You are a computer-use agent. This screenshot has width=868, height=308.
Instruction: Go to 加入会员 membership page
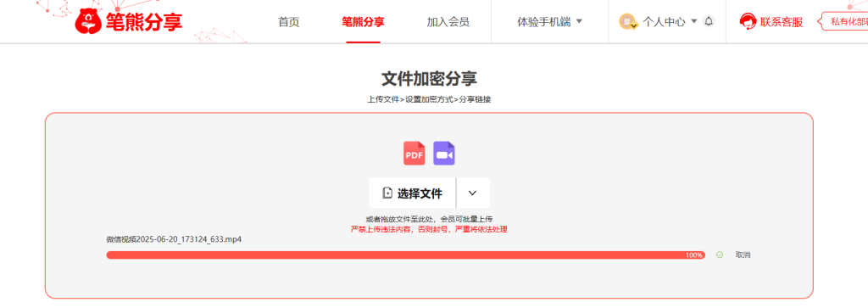[448, 22]
